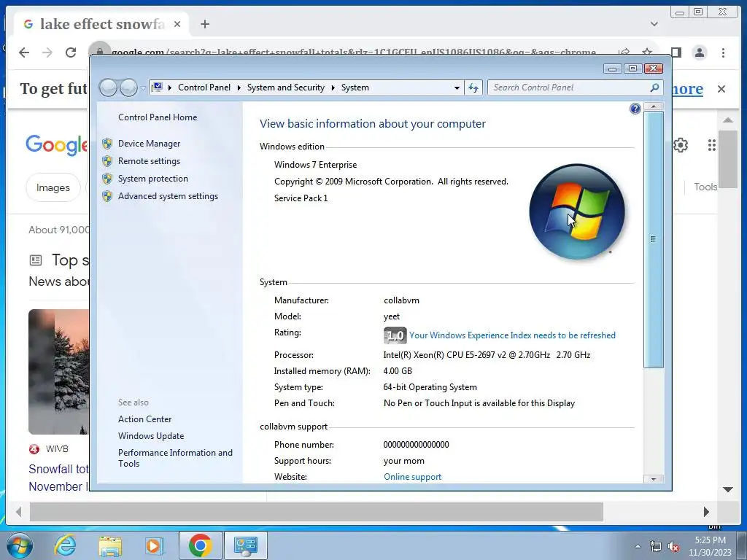Open System protection link

[x=153, y=179]
